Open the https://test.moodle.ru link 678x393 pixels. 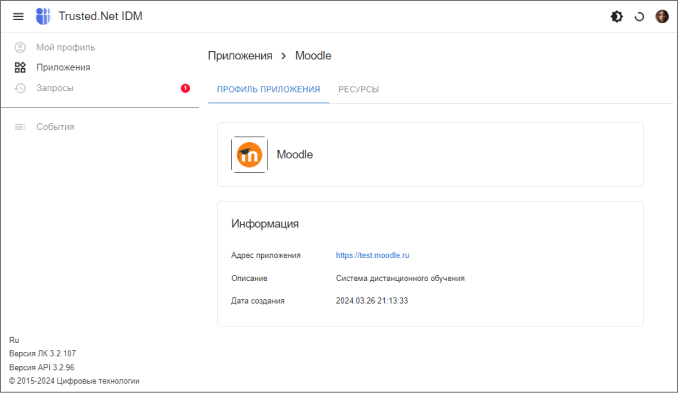[372, 255]
